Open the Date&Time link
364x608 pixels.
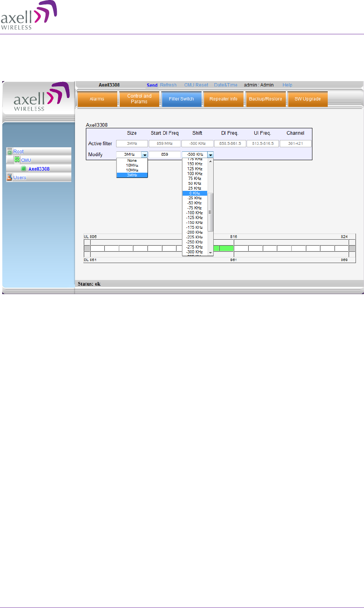click(x=226, y=85)
